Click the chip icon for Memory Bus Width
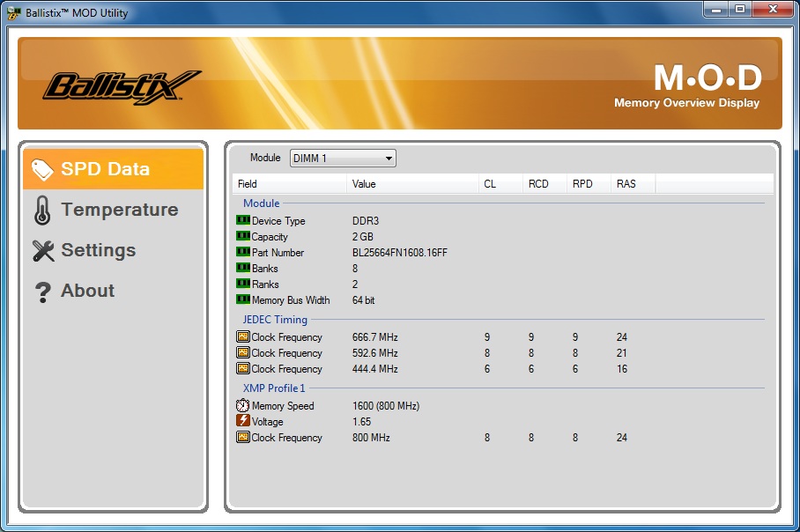 pos(243,299)
